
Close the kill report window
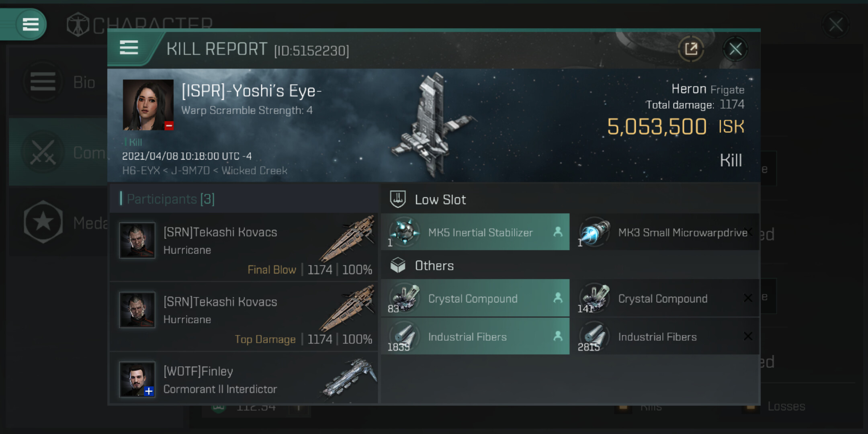735,49
